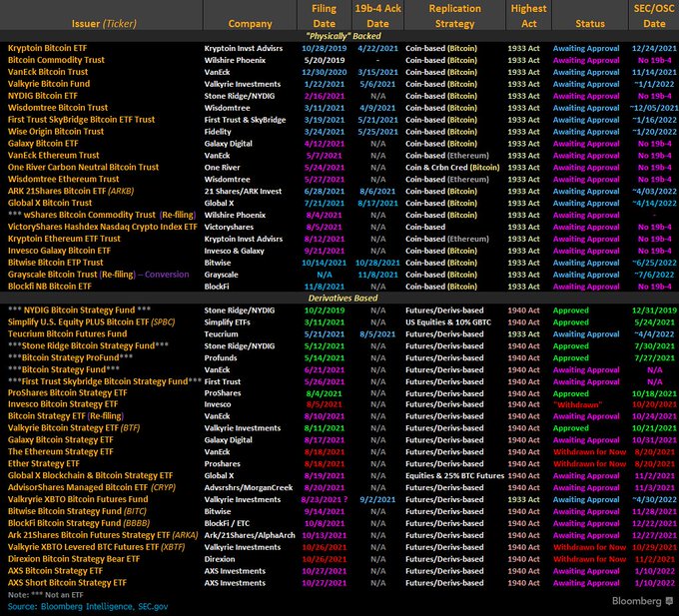Select AXS Short Bitcoin Strategy ETF issuer

(67, 583)
